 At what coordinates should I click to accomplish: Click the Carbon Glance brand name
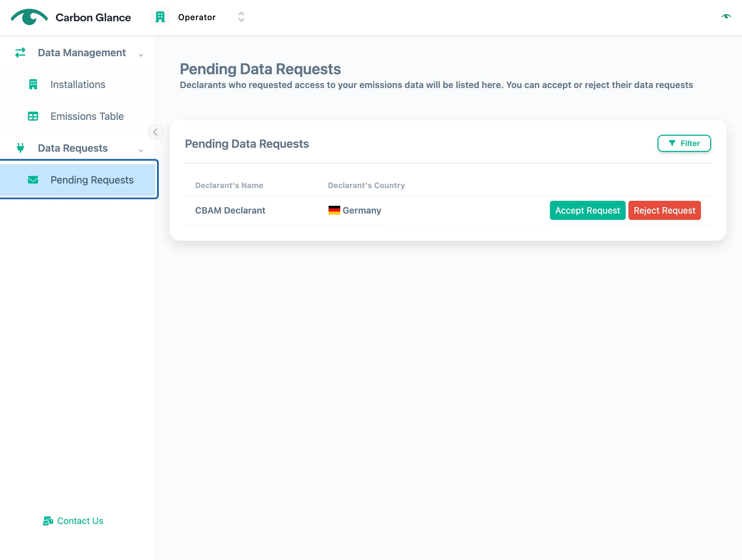93,17
